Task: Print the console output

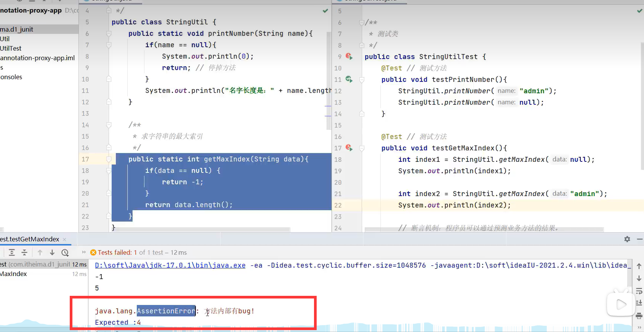Action: pyautogui.click(x=639, y=316)
